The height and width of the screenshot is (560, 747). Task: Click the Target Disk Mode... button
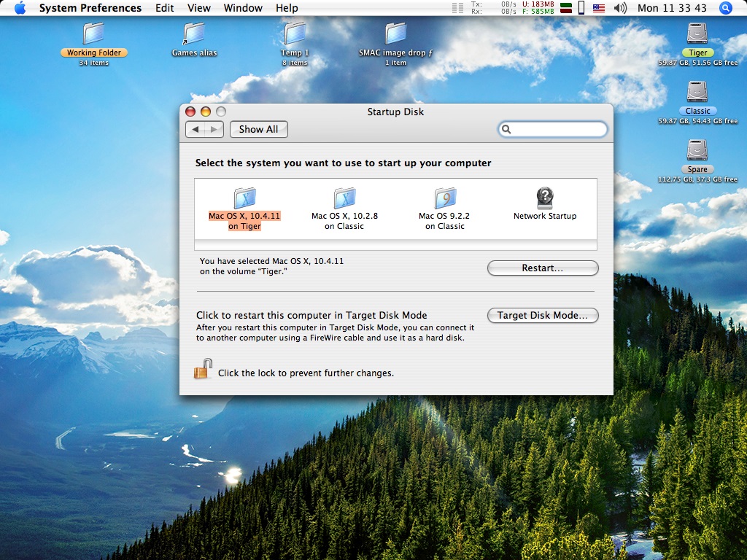[x=543, y=315]
